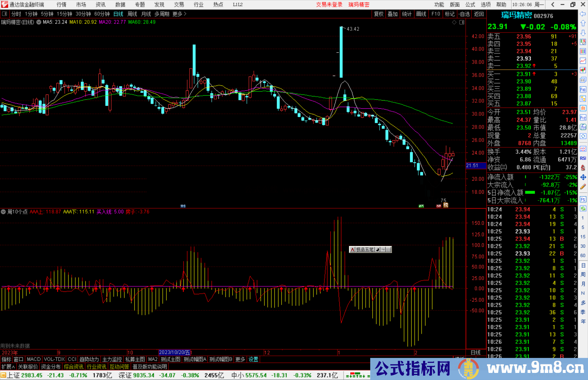Screen dimensions: 588x380
Task: Click the 极品五笔 input method toolbar
Action: click(x=370, y=249)
